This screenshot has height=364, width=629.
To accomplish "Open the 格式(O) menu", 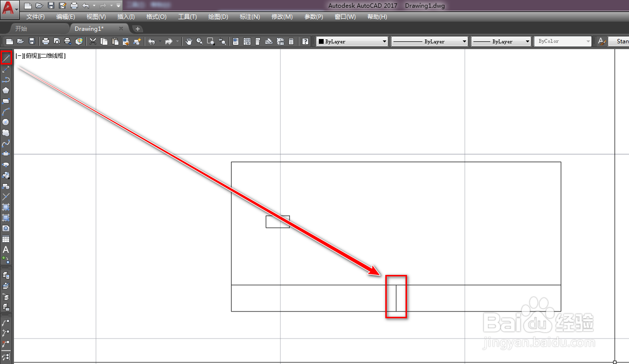I will 156,17.
